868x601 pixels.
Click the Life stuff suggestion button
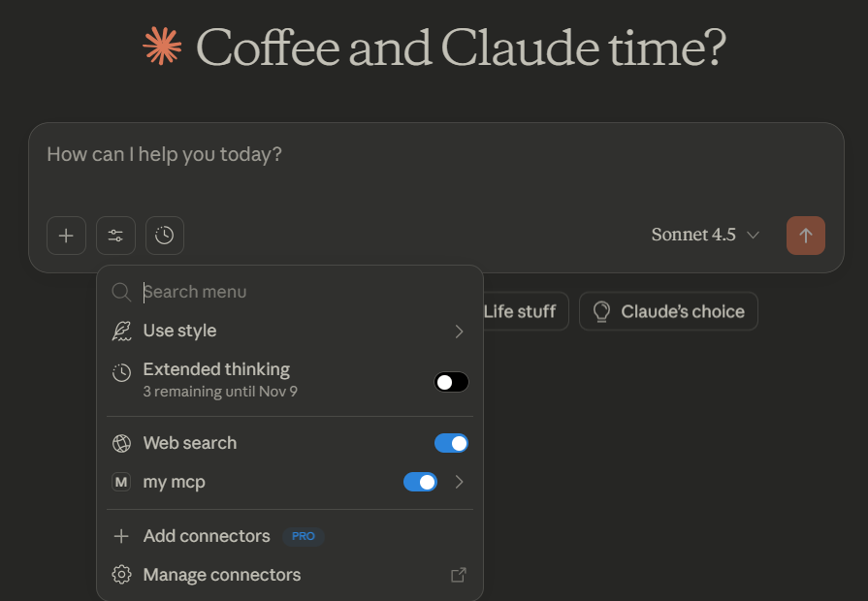521,311
